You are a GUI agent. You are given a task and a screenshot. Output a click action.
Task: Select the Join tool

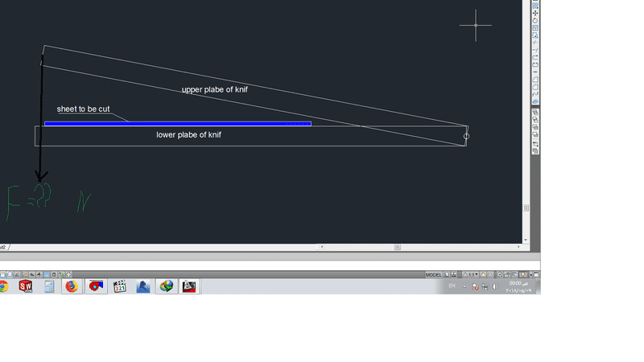pyautogui.click(x=535, y=72)
